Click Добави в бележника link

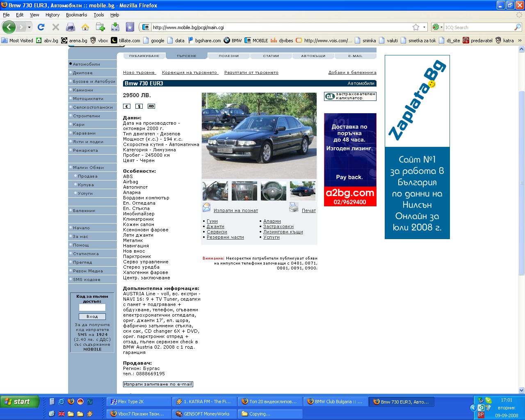pyautogui.click(x=352, y=73)
